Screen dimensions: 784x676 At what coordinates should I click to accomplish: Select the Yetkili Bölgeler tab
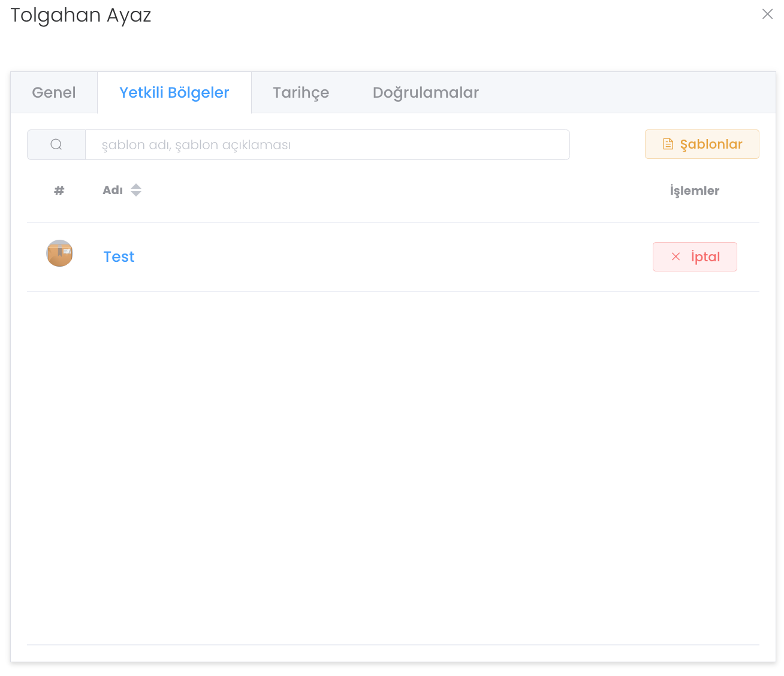click(174, 92)
